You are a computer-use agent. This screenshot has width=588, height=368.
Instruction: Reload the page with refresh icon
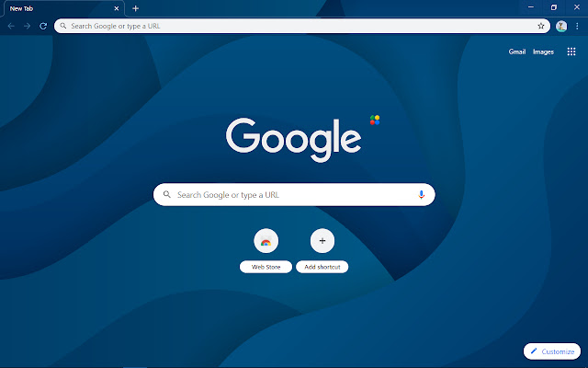click(x=43, y=26)
